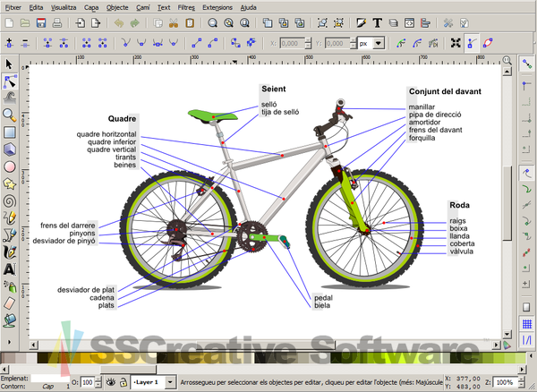Open the Extensions menu

coord(217,7)
